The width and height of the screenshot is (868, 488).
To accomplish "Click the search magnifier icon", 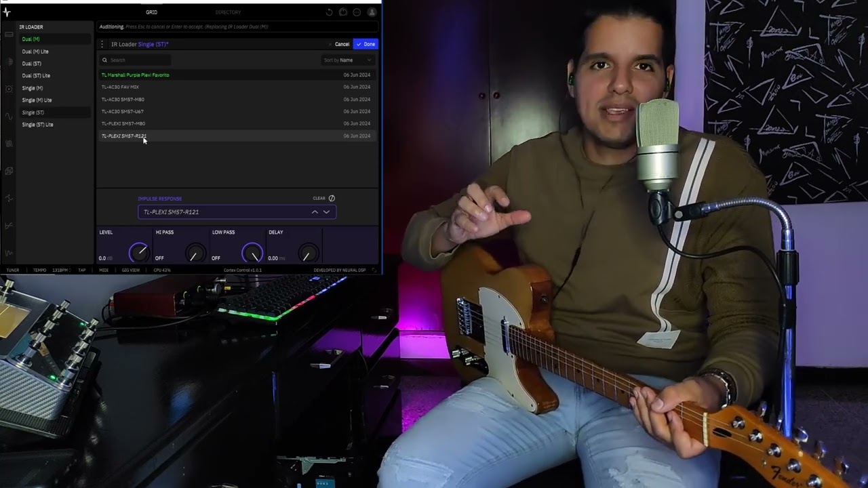I will pos(104,60).
